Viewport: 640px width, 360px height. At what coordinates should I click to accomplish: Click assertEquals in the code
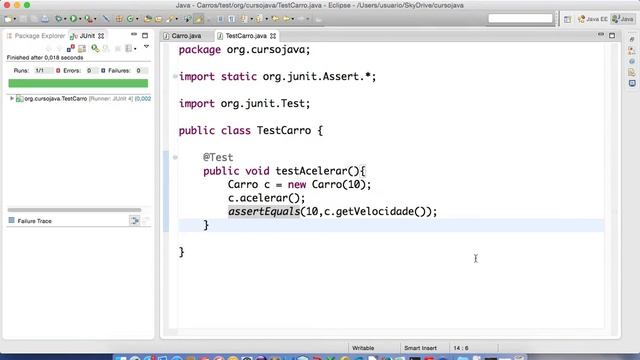pos(264,211)
